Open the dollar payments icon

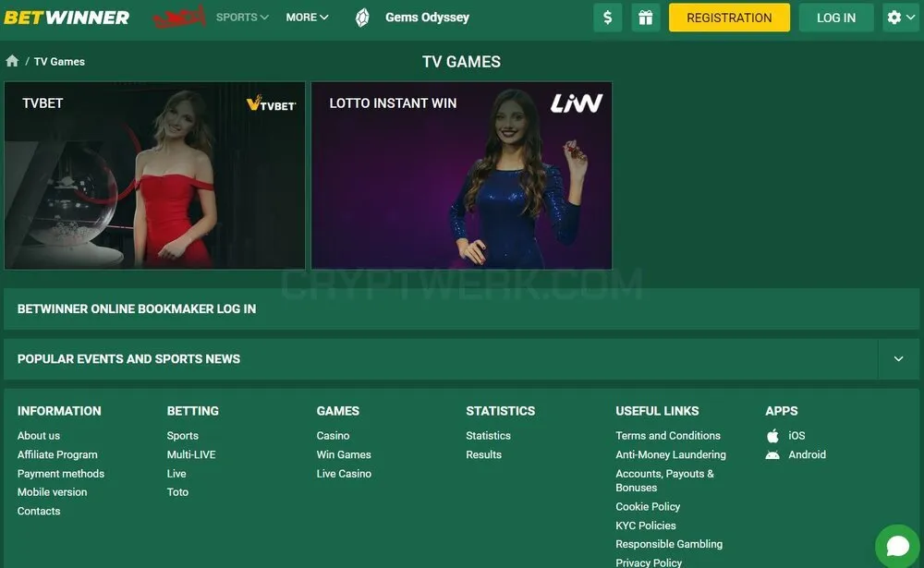click(608, 18)
